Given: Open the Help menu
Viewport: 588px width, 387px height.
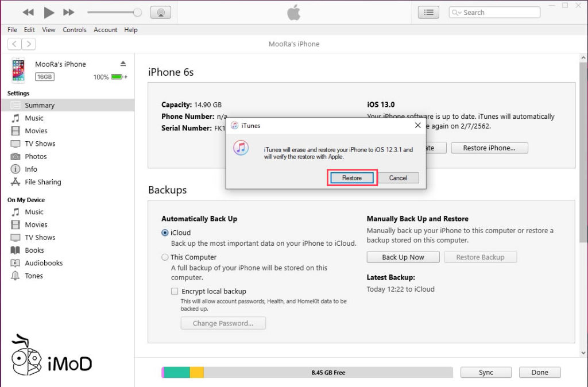Looking at the screenshot, I should point(131,30).
